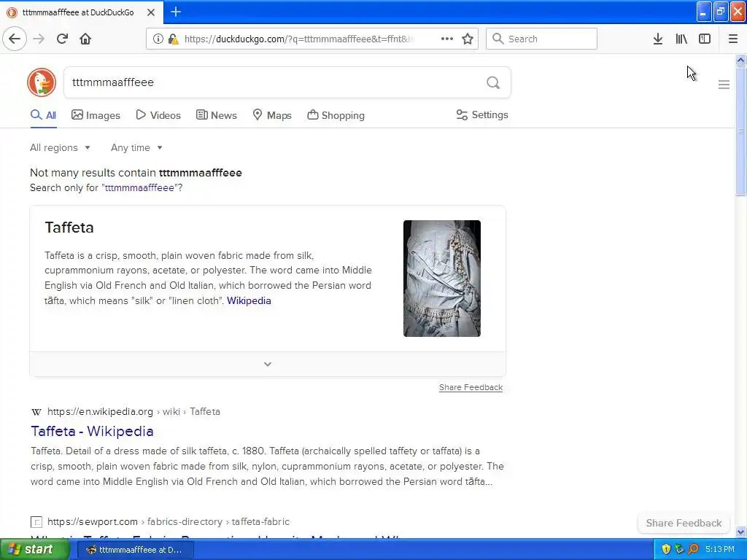Click the Taffeta dress thumbnail image
Viewport: 747px width, 560px height.
(441, 279)
